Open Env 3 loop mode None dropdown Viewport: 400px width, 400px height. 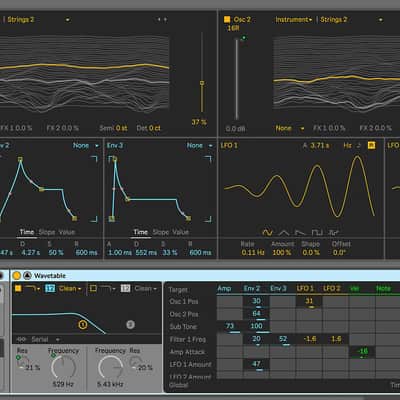200,146
